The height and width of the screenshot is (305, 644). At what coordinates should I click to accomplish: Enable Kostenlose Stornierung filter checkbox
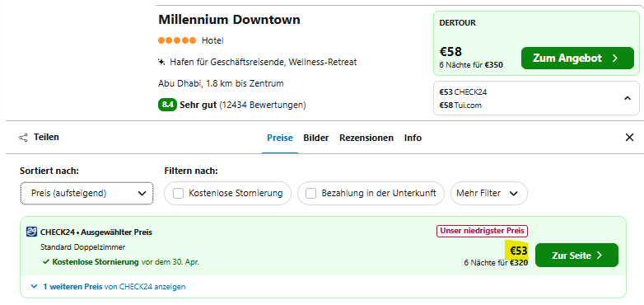click(x=178, y=193)
